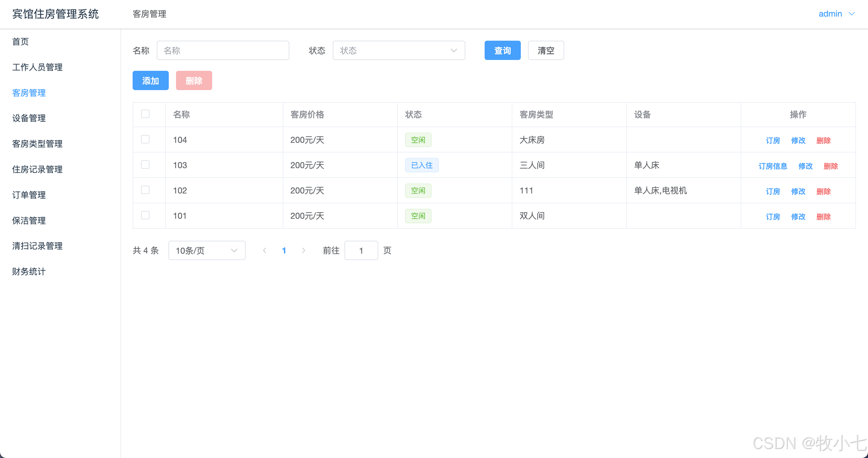Viewport: 868px width, 458px height.
Task: Select the checkbox for room 102
Action: pyautogui.click(x=145, y=190)
